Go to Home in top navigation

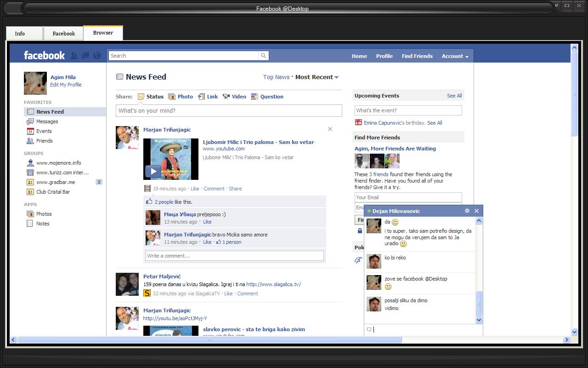359,56
